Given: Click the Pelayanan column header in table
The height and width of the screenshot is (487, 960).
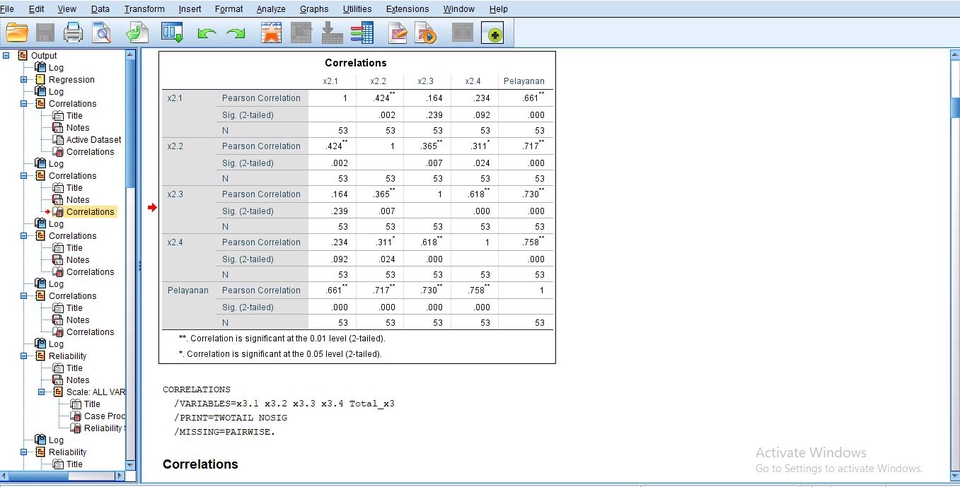Looking at the screenshot, I should [523, 81].
